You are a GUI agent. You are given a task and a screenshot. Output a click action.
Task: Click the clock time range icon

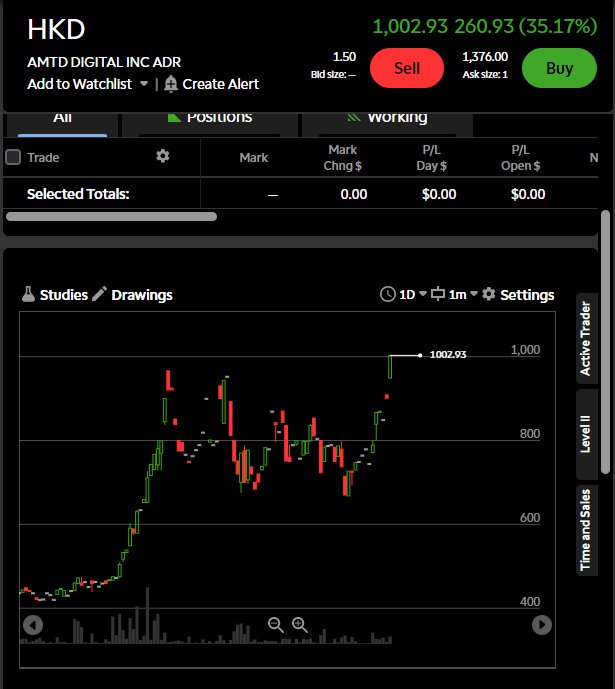387,294
